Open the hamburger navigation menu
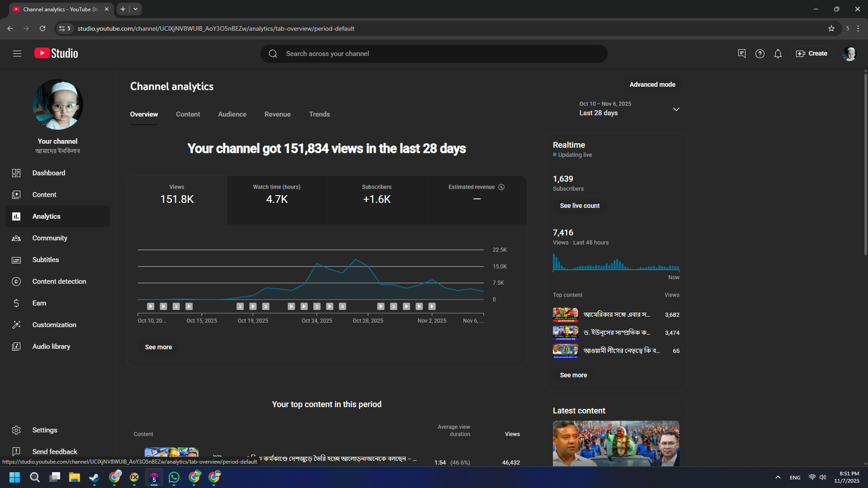The width and height of the screenshot is (868, 488). pos(17,54)
